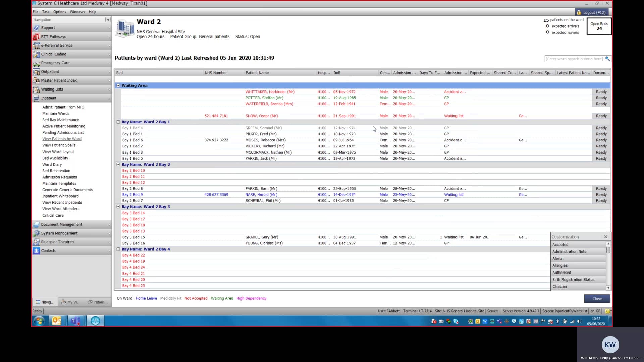This screenshot has height=362, width=644.
Task: Click the Emergency Care ambulance icon
Action: tap(36, 63)
